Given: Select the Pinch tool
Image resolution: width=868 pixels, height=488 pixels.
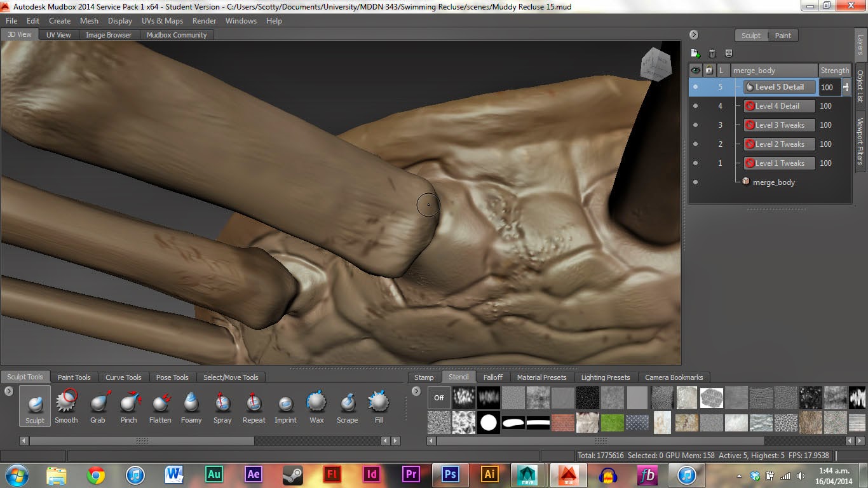Looking at the screenshot, I should (x=129, y=406).
